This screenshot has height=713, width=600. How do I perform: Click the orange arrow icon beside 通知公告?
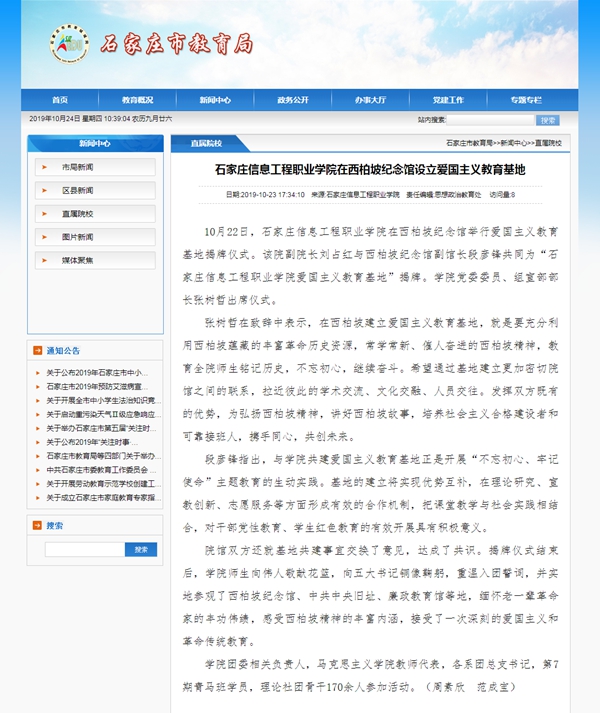coord(38,351)
